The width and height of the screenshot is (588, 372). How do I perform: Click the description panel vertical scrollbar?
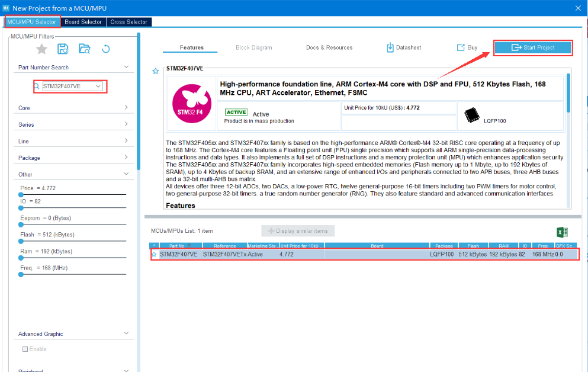pos(568,93)
